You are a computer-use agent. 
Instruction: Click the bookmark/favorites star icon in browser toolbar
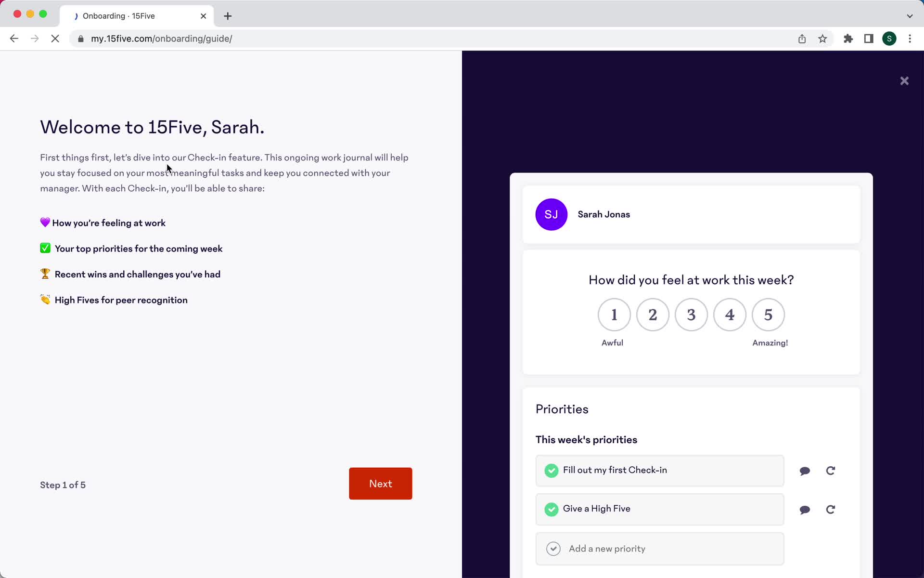(822, 38)
